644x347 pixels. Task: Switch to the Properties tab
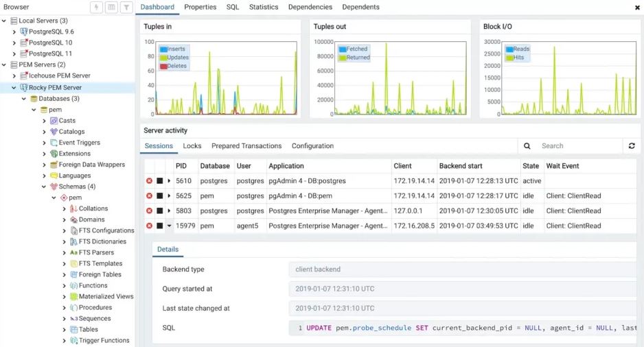point(200,7)
